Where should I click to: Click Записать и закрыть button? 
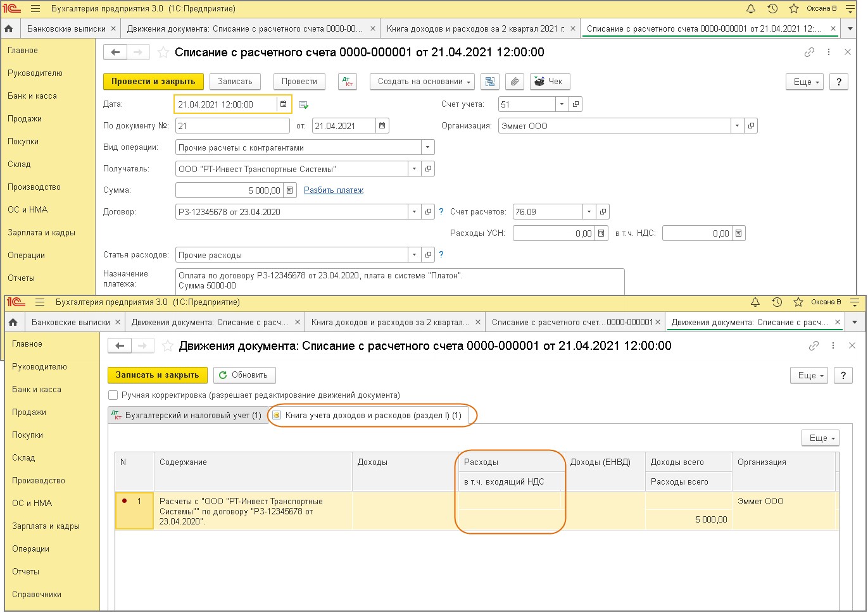click(x=157, y=375)
